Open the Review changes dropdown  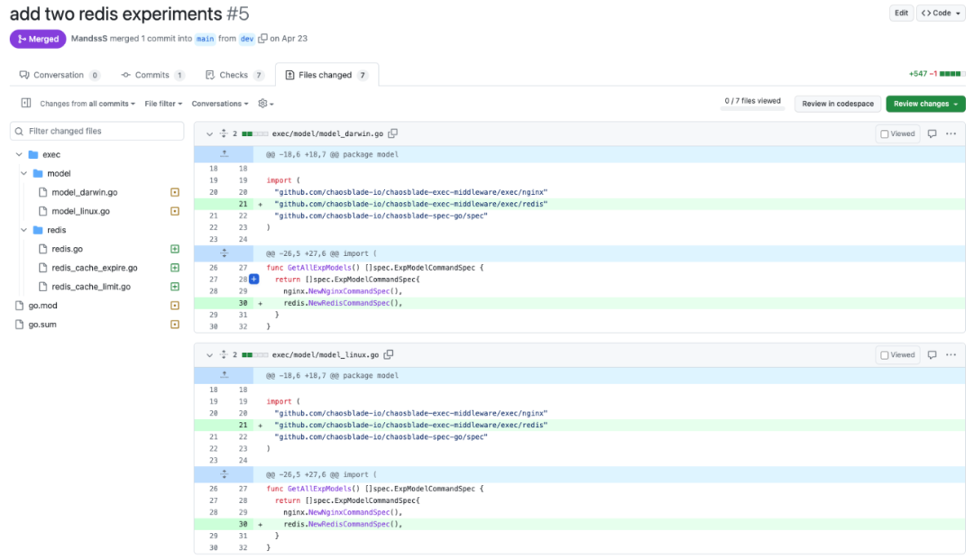[x=924, y=104]
